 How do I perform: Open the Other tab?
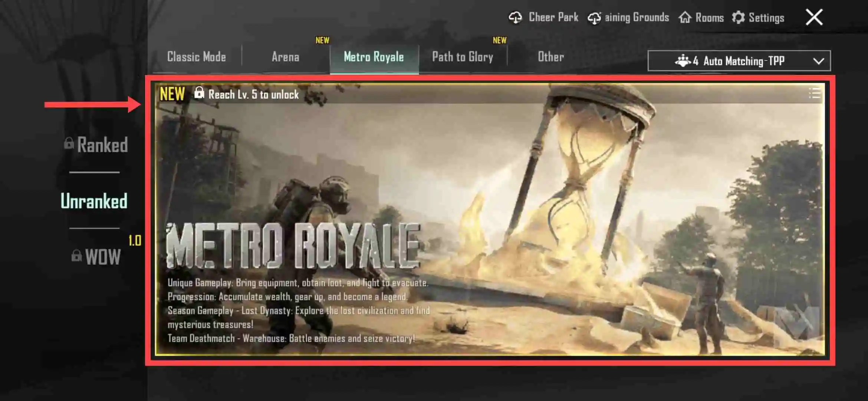(551, 57)
